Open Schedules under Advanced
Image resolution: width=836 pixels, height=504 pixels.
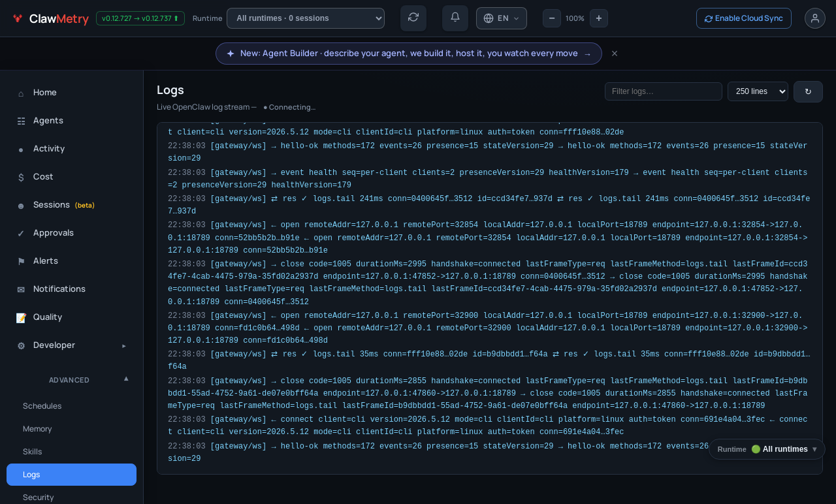click(72, 406)
